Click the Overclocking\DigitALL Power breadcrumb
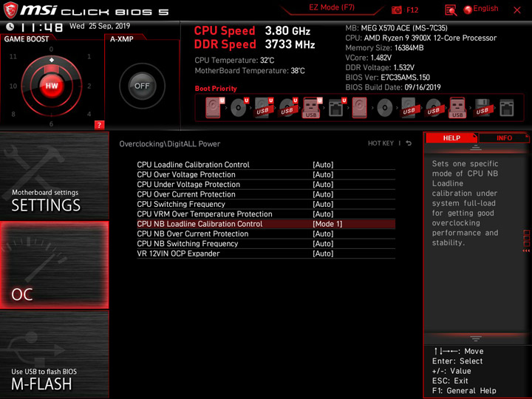This screenshot has height=399, width=532. pos(170,144)
